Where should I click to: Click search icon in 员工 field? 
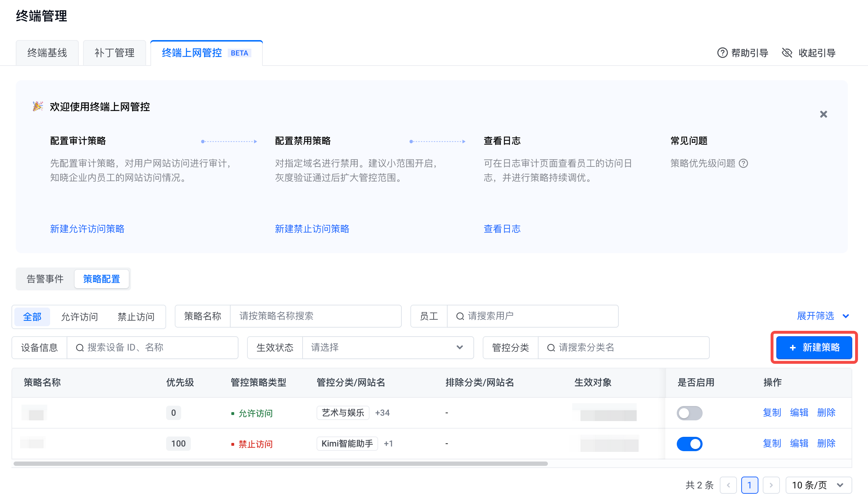pyautogui.click(x=460, y=316)
